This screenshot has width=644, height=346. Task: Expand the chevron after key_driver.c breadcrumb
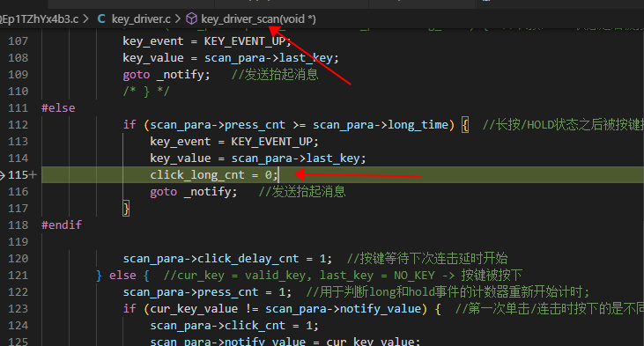click(x=177, y=18)
